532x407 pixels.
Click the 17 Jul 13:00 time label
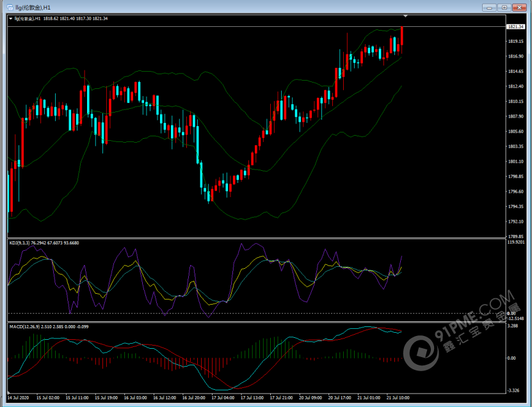pos(252,397)
